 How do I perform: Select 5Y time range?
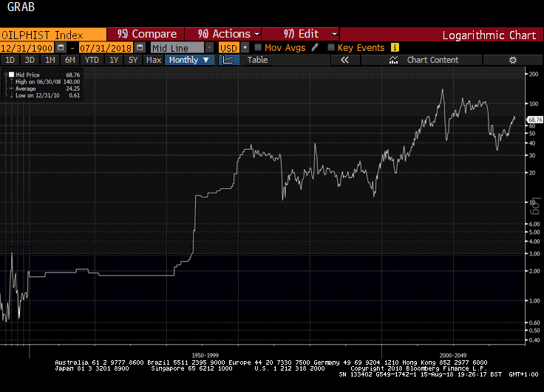133,60
